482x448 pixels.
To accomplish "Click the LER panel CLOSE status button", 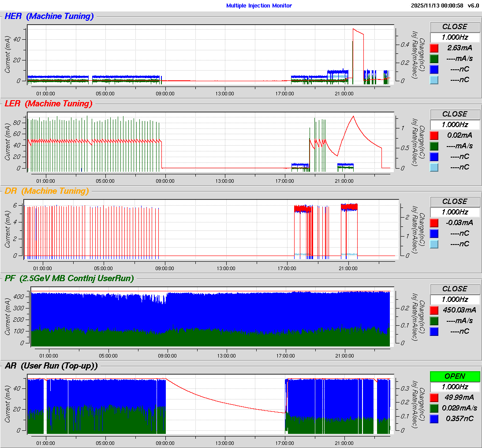I will [x=455, y=114].
